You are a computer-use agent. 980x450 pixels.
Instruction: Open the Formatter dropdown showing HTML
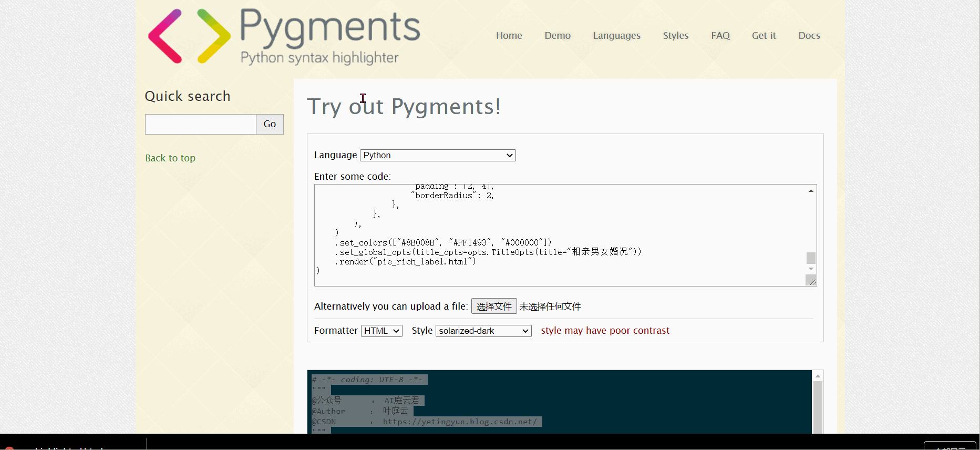pos(381,331)
